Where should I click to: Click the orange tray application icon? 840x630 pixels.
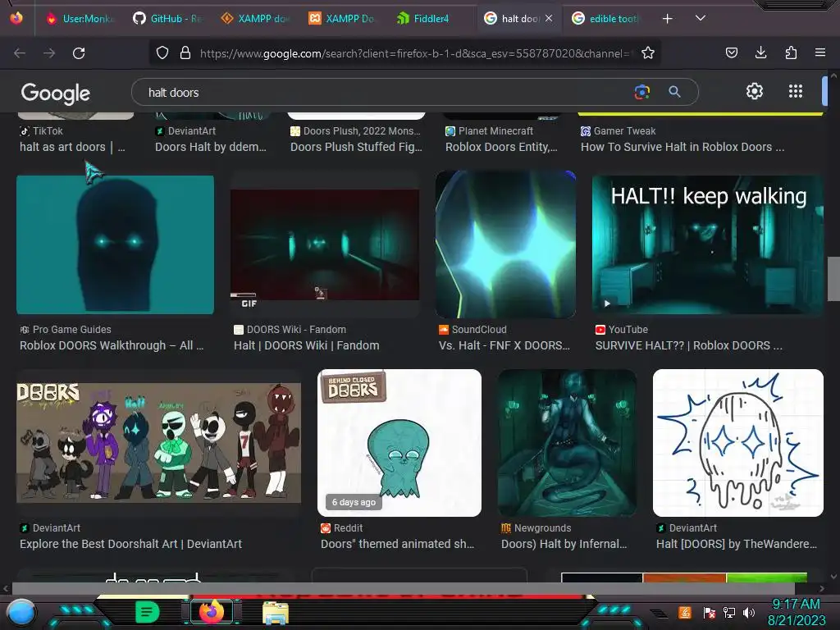coord(685,612)
